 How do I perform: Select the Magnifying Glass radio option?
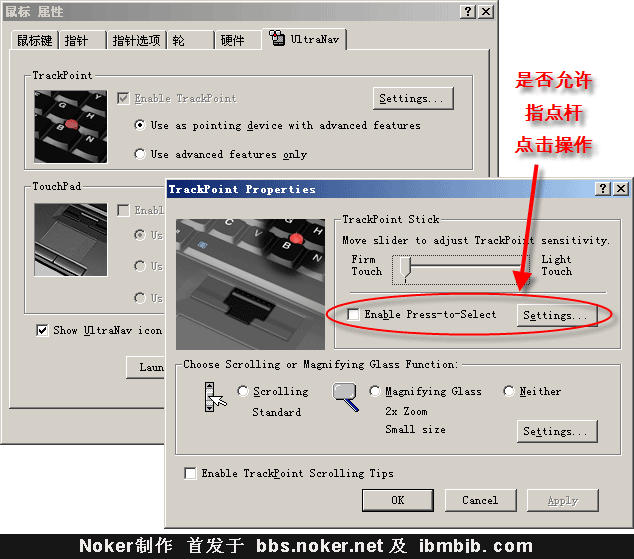pyautogui.click(x=375, y=392)
